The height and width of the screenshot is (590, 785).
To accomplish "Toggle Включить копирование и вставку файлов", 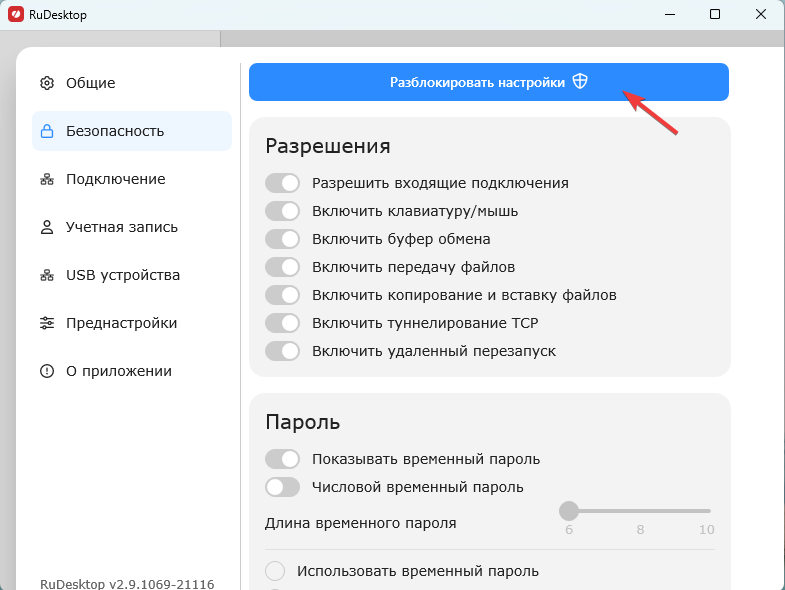I will coord(282,295).
